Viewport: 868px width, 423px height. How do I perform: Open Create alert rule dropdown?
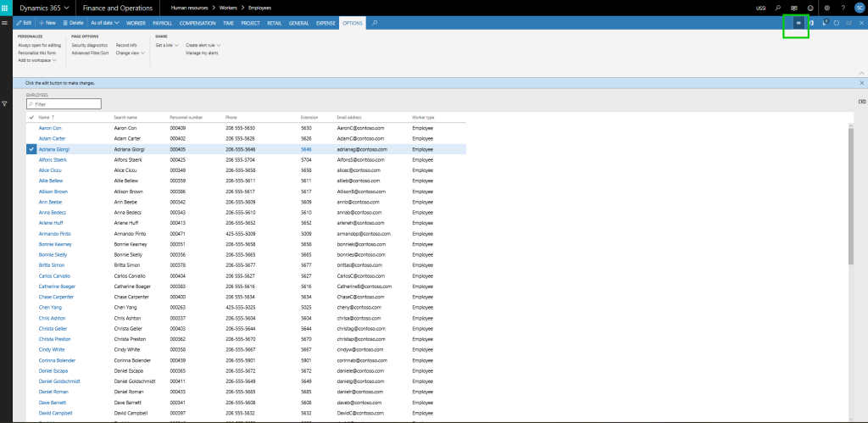pyautogui.click(x=203, y=45)
